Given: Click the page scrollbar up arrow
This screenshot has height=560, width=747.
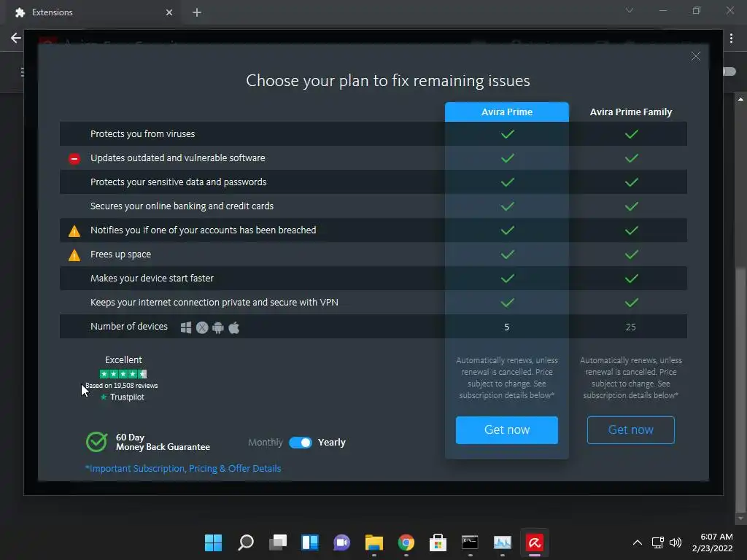Looking at the screenshot, I should pyautogui.click(x=740, y=99).
